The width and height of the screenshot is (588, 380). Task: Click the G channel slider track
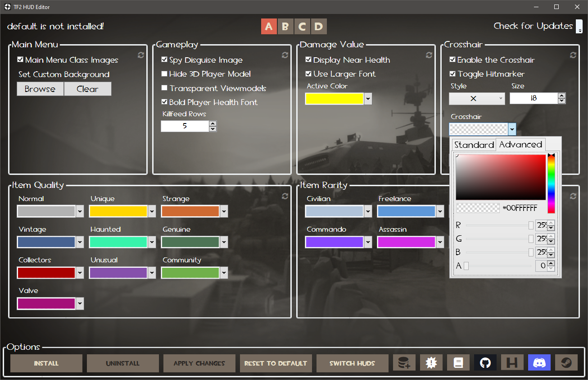500,239
